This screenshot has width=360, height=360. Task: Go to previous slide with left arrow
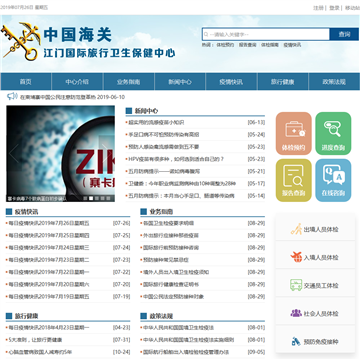coord(13,154)
